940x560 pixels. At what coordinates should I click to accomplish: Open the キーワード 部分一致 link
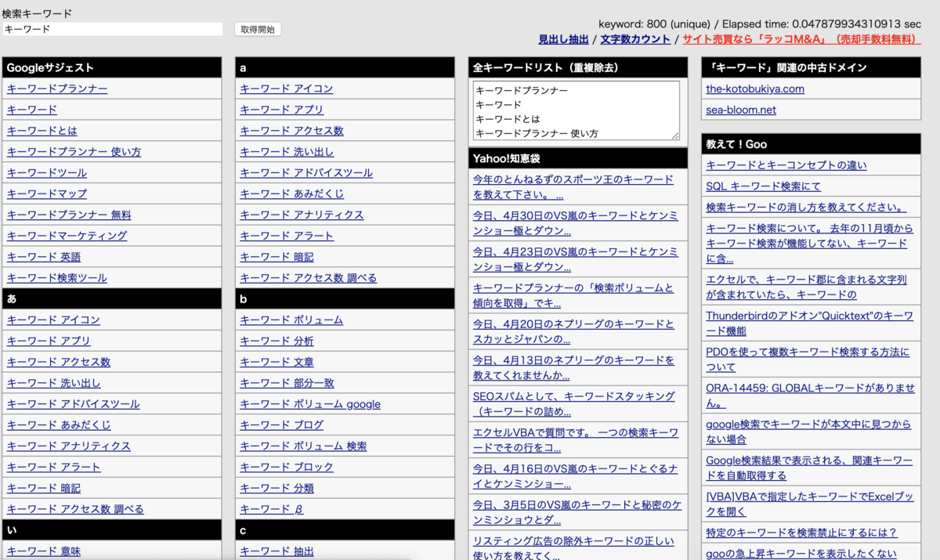tap(287, 383)
